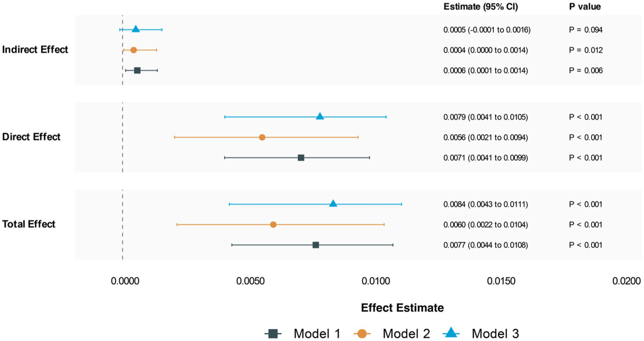Click the blue triangle marker in Direct Effect
Image resolution: width=644 pixels, height=341 pixels.
pyautogui.click(x=320, y=116)
